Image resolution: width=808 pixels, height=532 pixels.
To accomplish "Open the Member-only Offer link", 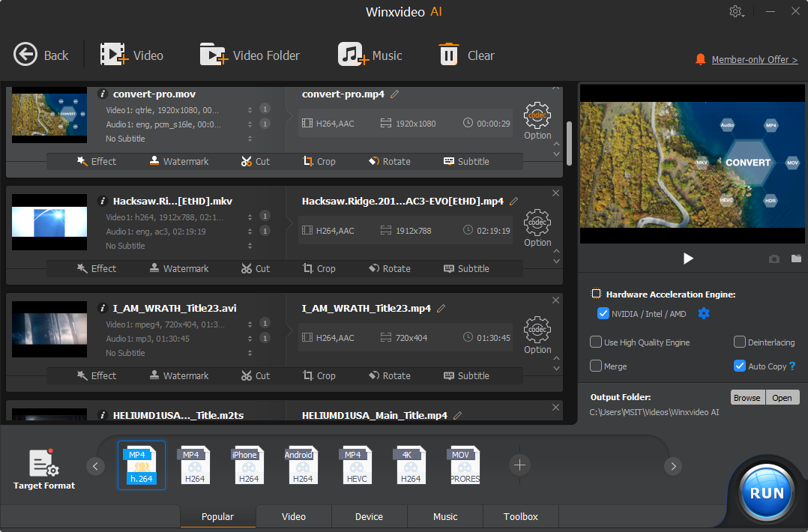I will (x=754, y=59).
